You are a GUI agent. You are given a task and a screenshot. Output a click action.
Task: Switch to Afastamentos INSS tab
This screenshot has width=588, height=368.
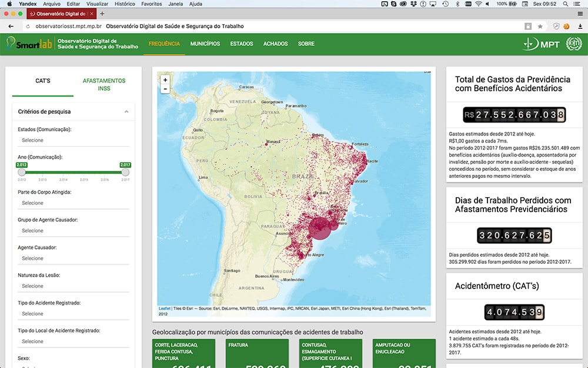point(104,84)
